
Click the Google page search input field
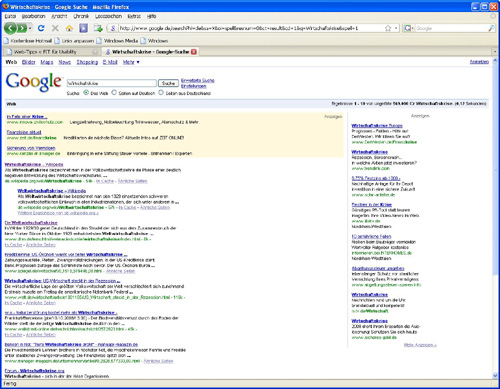pos(112,83)
